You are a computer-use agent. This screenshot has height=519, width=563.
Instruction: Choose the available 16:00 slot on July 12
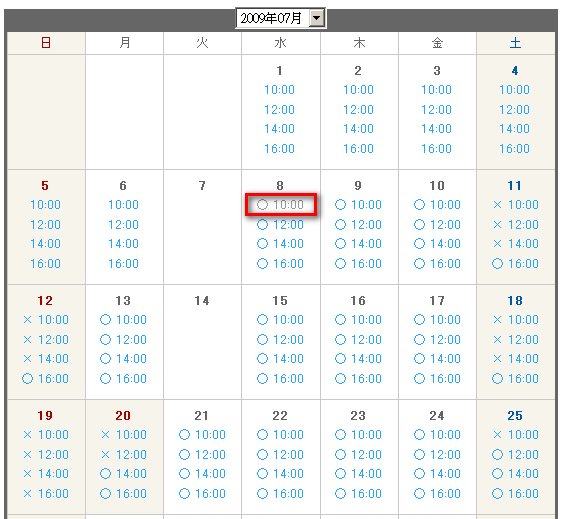[45, 378]
